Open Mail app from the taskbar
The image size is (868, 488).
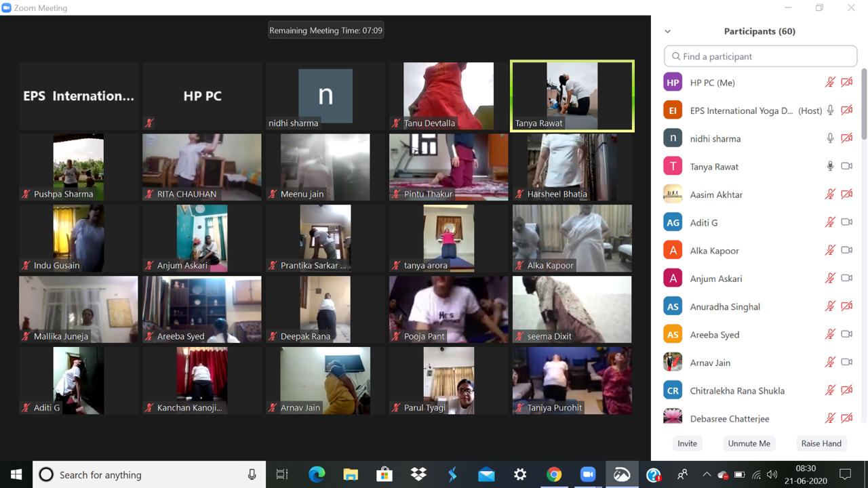pos(486,474)
